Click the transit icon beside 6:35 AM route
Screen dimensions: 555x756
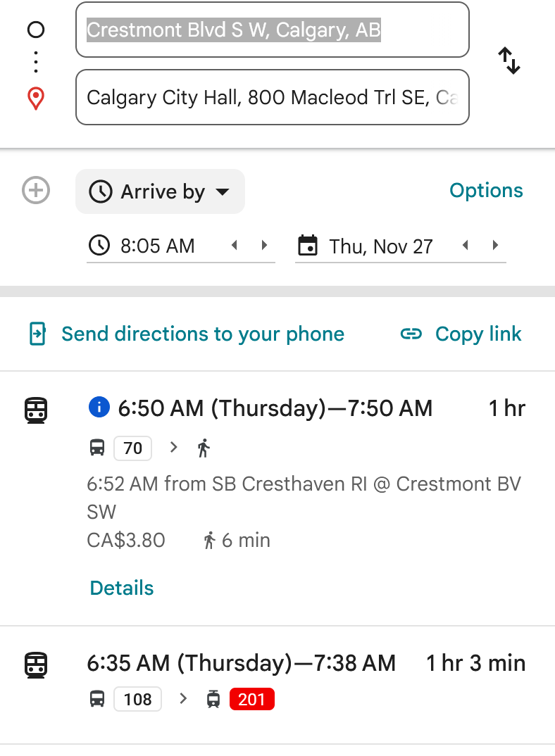tap(36, 664)
